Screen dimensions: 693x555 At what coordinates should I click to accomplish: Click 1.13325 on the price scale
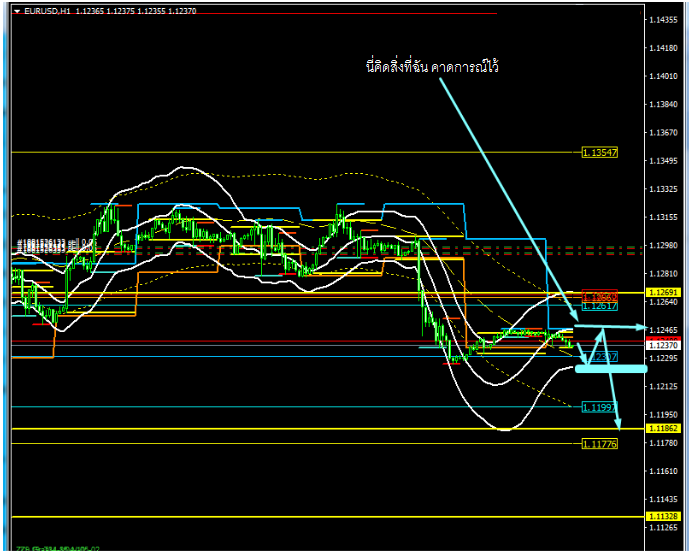point(663,189)
